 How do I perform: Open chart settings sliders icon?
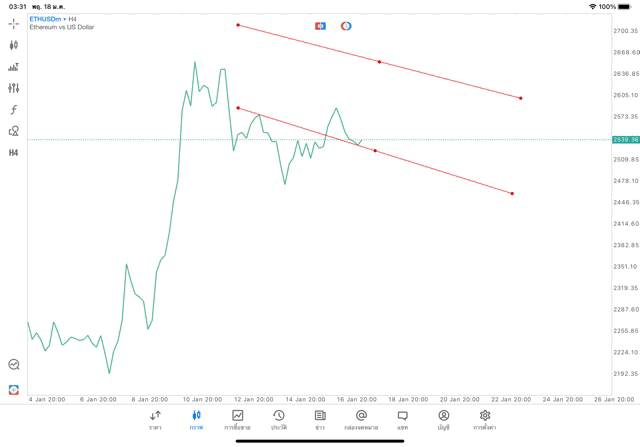tap(14, 88)
